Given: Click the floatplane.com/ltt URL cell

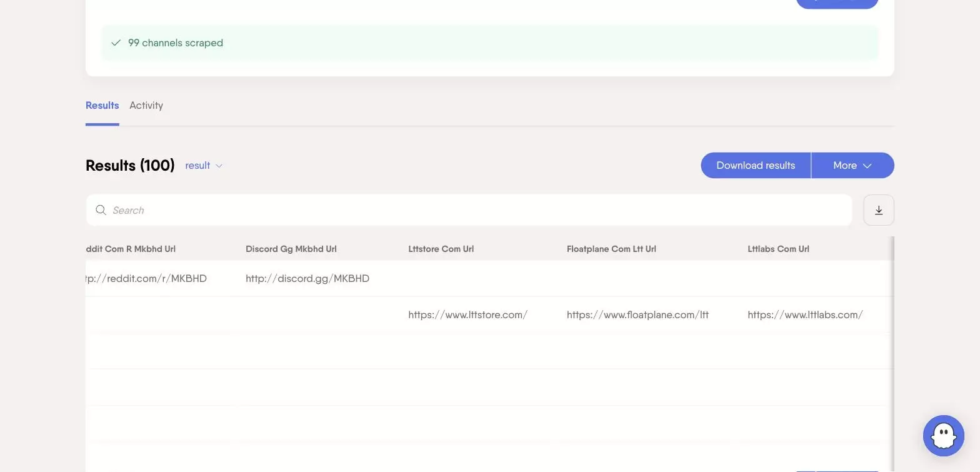Looking at the screenshot, I should 637,314.
